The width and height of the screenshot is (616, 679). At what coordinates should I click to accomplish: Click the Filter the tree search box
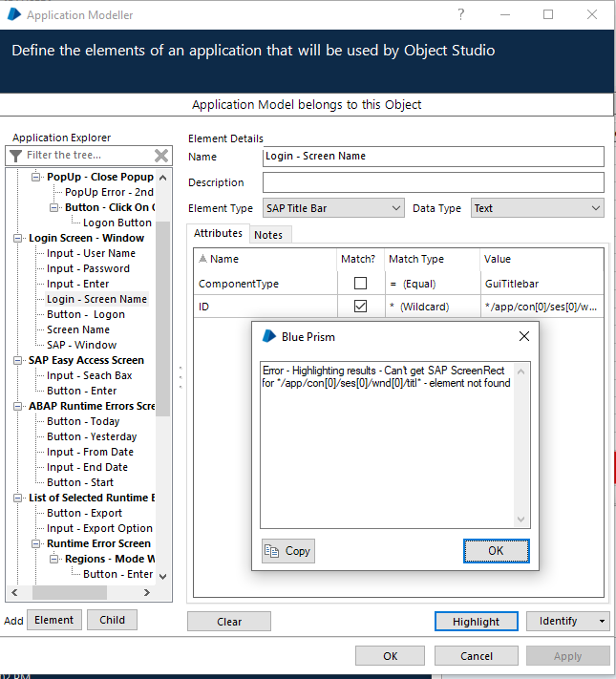[89, 156]
